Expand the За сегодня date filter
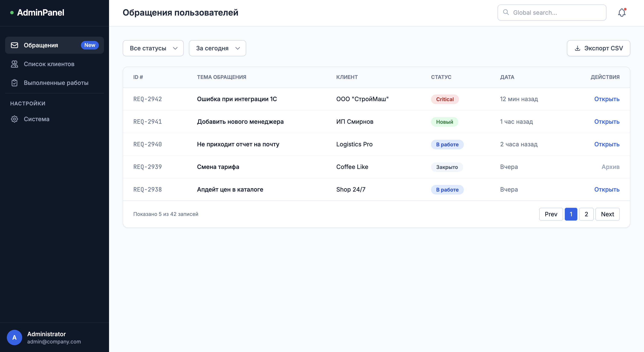644x352 pixels. point(217,48)
